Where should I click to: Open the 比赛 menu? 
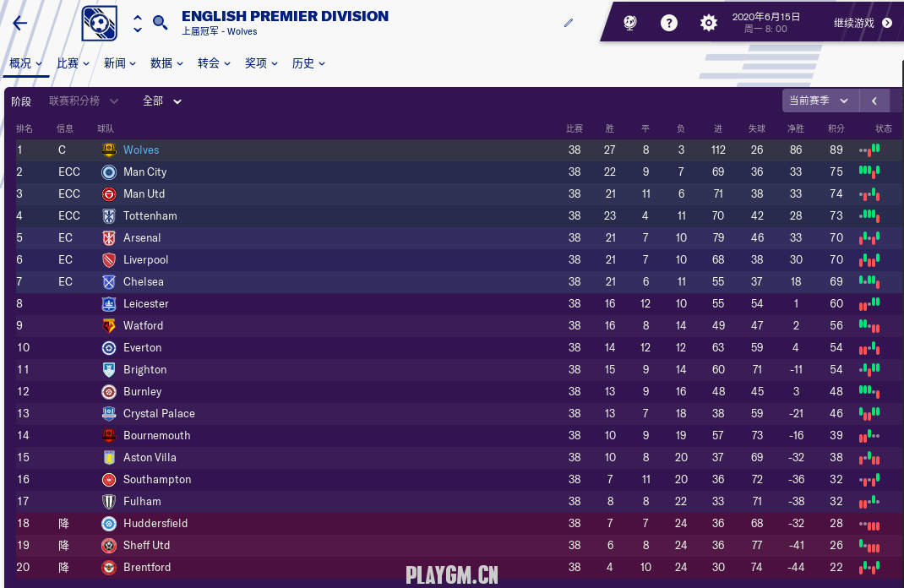73,63
